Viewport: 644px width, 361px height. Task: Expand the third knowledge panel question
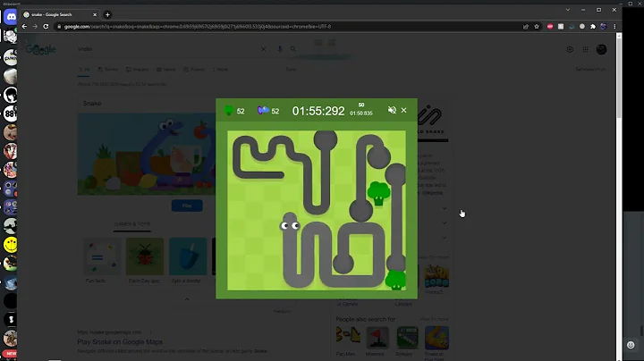(x=444, y=238)
